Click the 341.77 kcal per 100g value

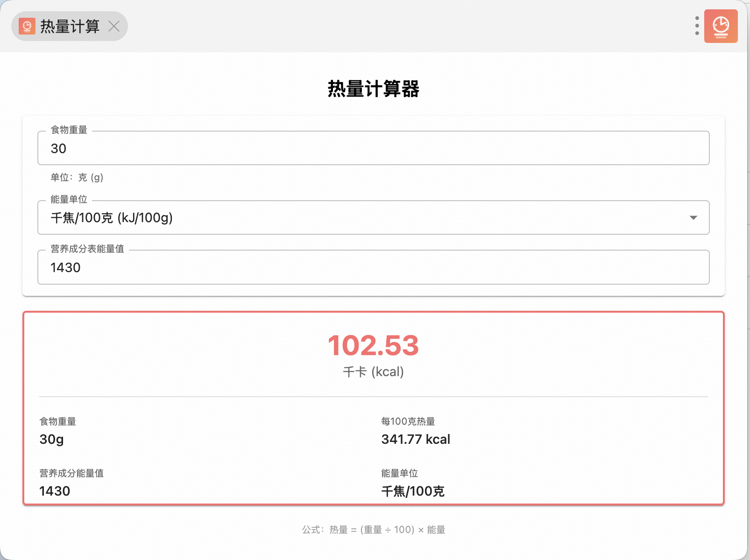(x=416, y=440)
